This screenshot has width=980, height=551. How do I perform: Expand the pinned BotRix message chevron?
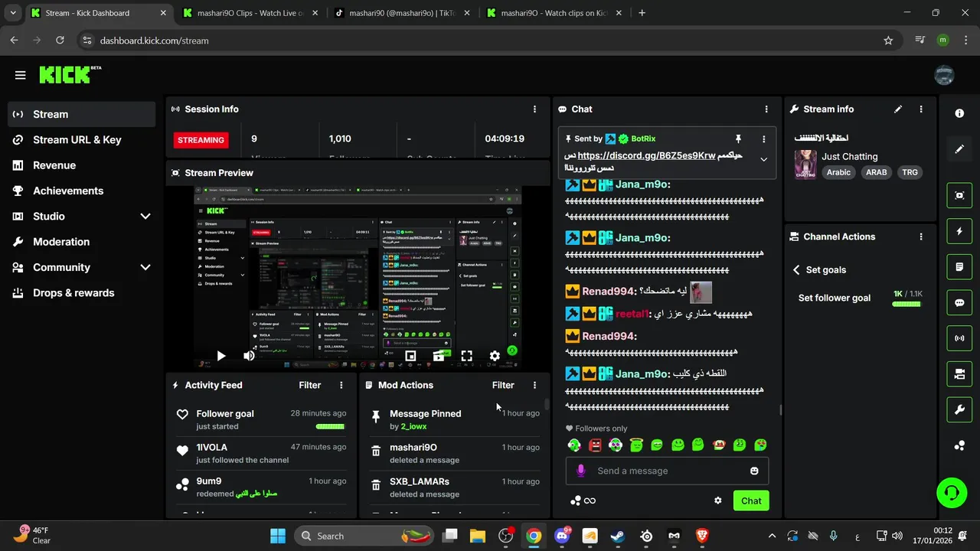point(763,160)
